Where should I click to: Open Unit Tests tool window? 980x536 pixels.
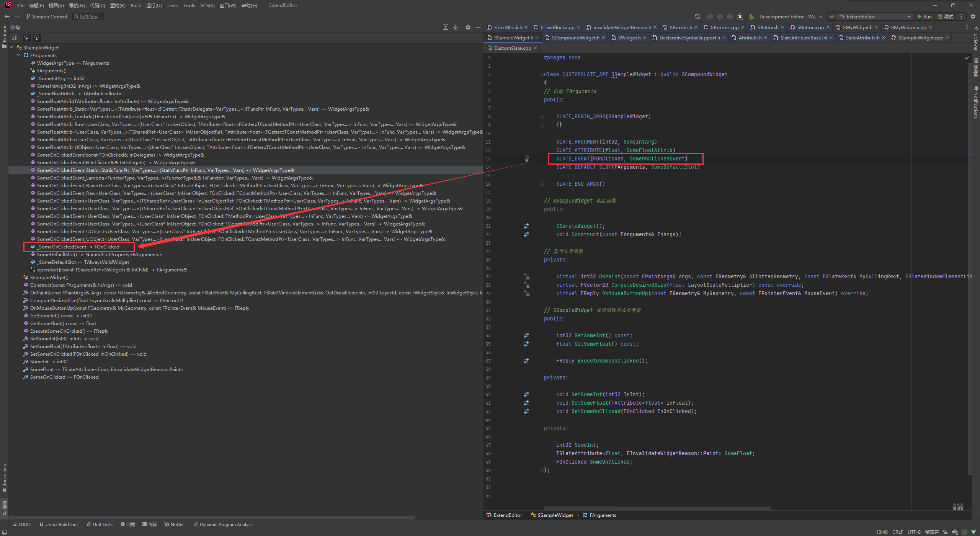pos(100,524)
